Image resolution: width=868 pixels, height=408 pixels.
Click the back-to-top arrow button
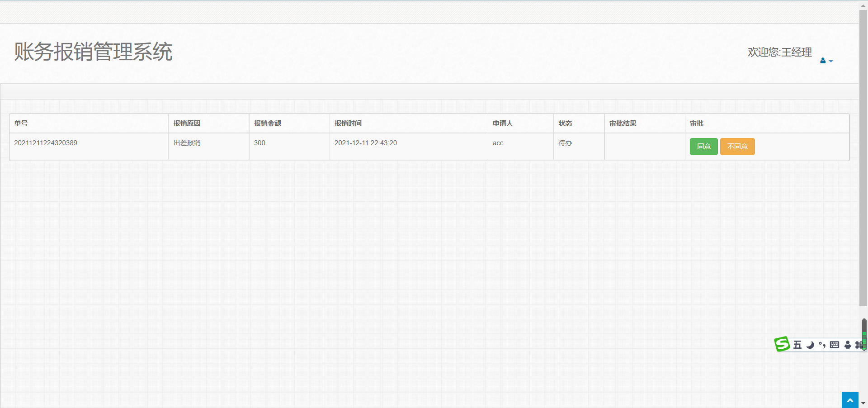click(x=850, y=400)
